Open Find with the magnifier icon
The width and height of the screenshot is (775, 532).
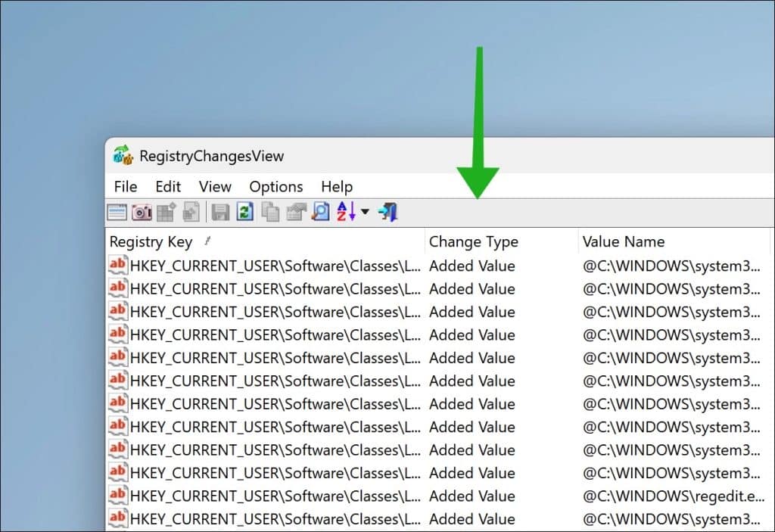(321, 212)
